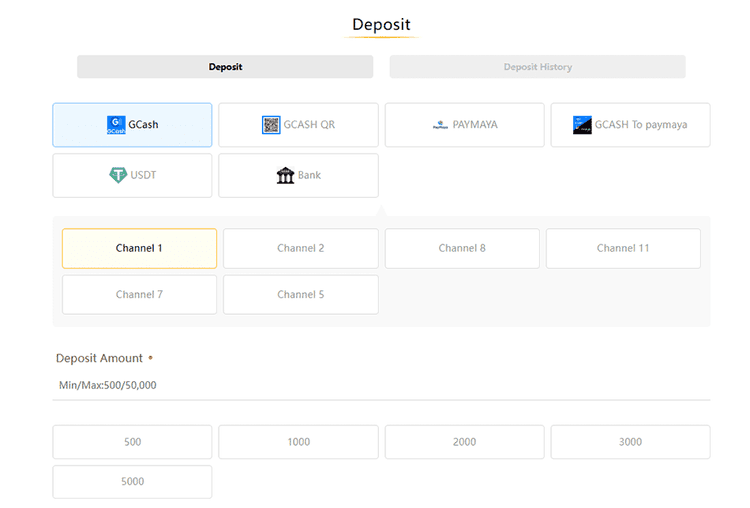Select Channel 1 option

[139, 248]
